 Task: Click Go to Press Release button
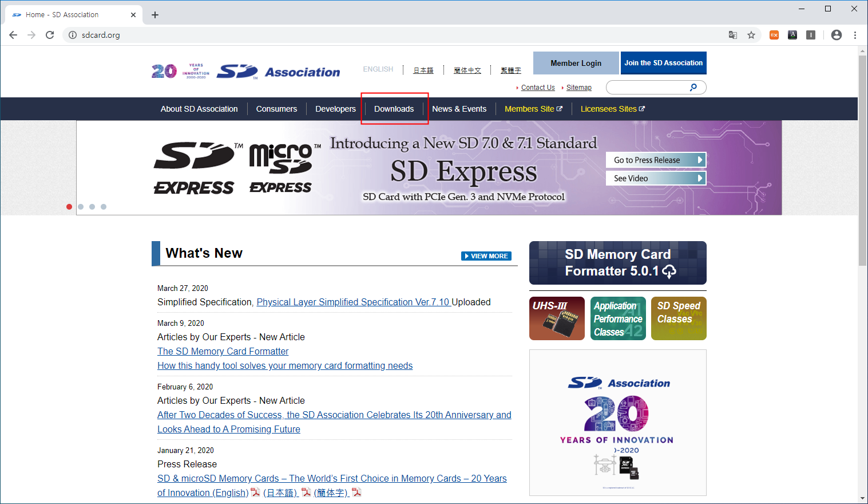click(x=656, y=160)
